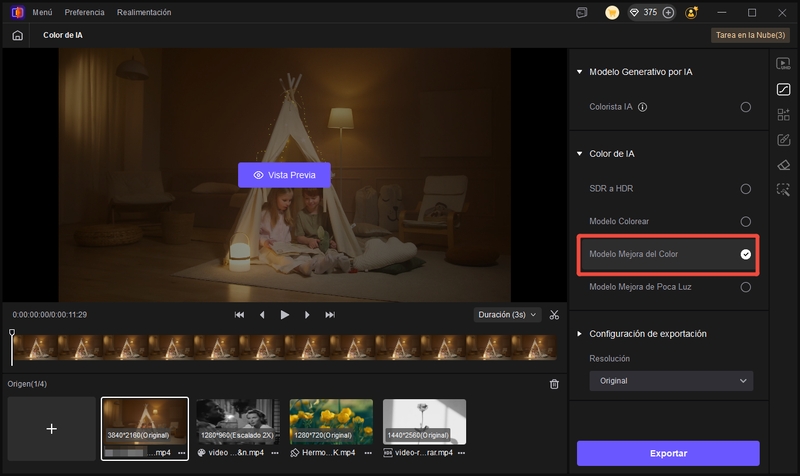This screenshot has height=476, width=800.
Task: Select the eraser tool in right sidebar
Action: [x=783, y=164]
